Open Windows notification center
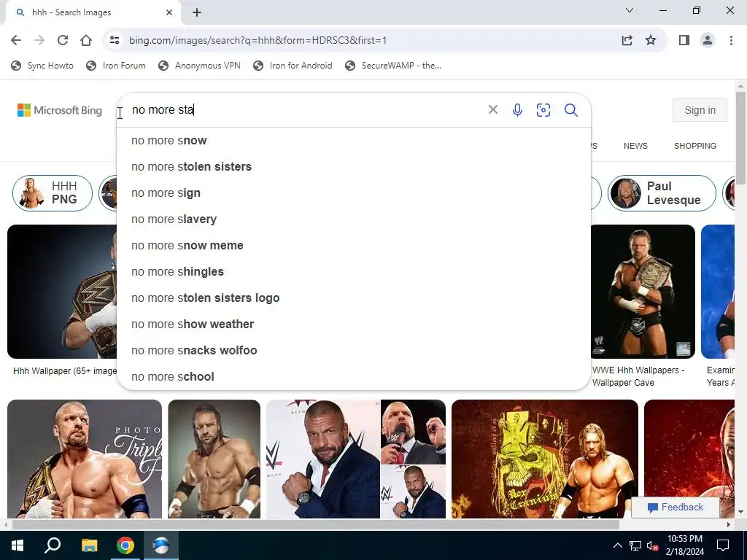Image resolution: width=747 pixels, height=560 pixels. click(x=723, y=545)
